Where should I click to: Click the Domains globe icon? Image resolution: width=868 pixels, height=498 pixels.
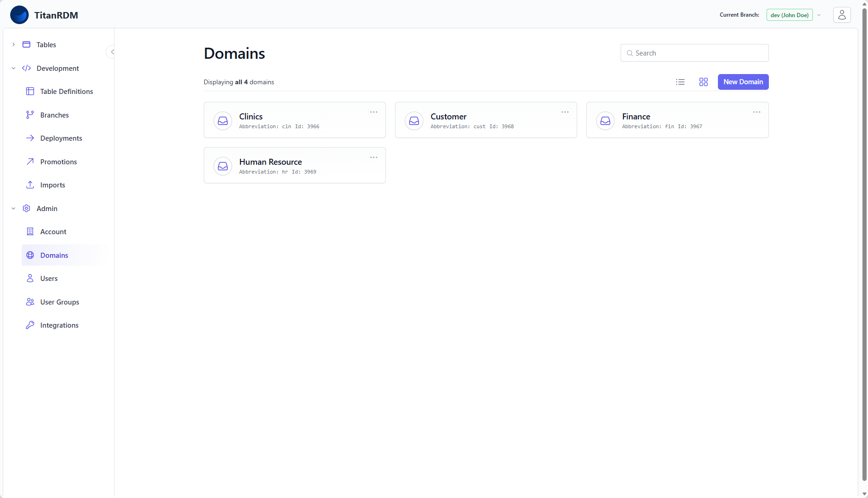30,255
